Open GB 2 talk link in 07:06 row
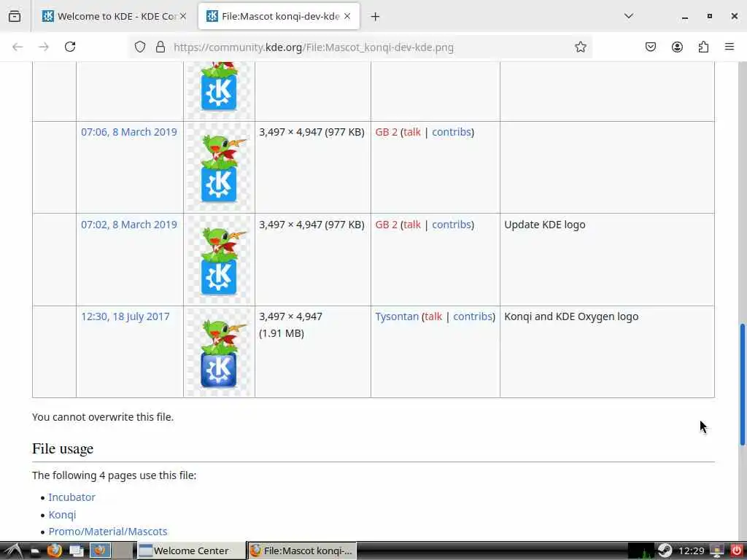This screenshot has width=747, height=560. point(412,132)
